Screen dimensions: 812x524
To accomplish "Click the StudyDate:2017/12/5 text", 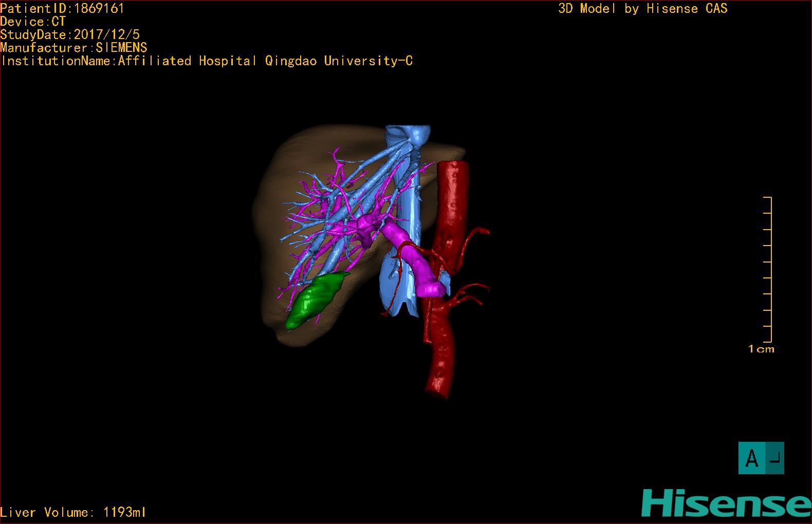I will (x=70, y=34).
